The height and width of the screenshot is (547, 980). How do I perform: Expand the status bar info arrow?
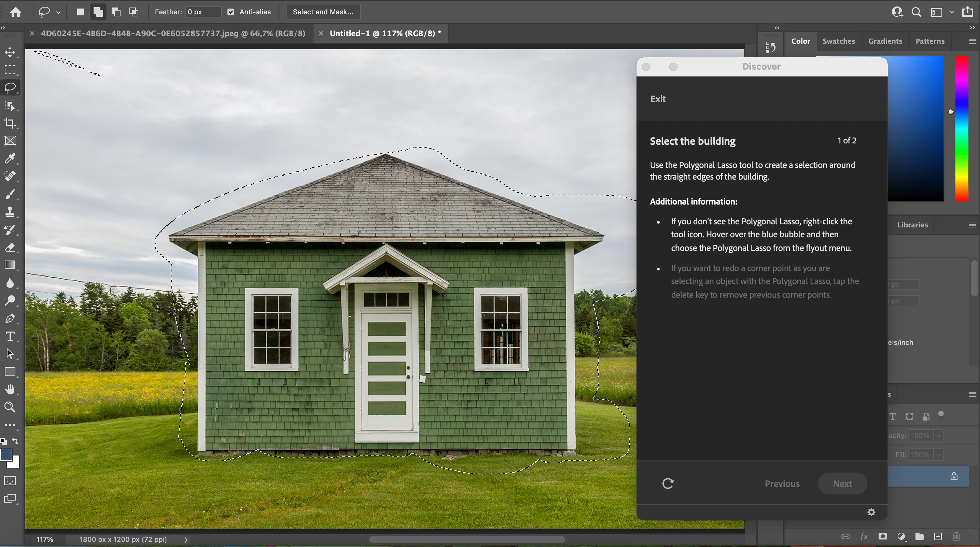tap(186, 539)
